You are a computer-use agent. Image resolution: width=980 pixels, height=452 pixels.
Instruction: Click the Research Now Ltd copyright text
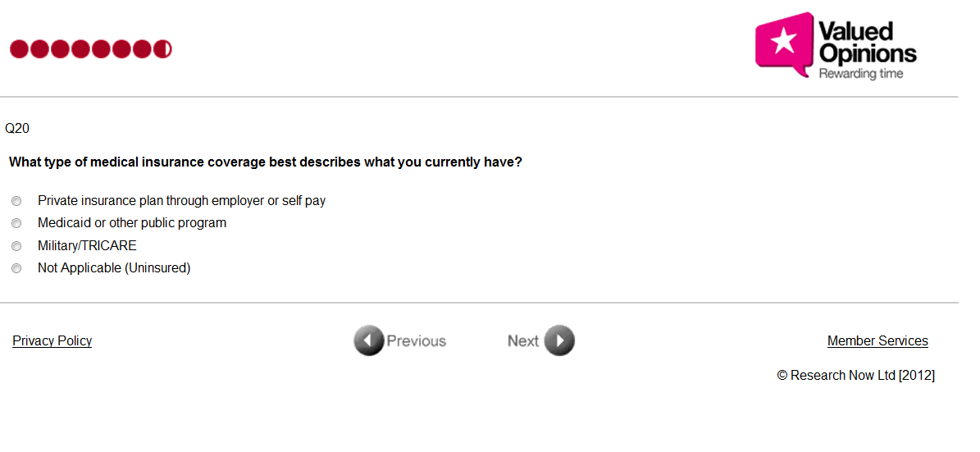[x=855, y=376]
